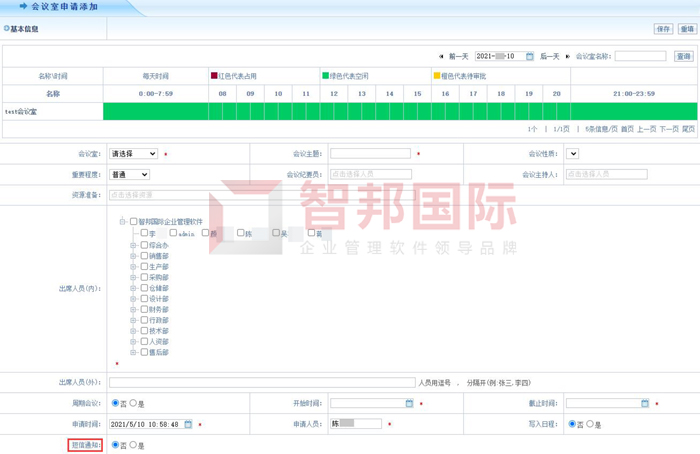This screenshot has width=700, height=454.
Task: Select 是 radio for 周期会议
Action: tap(133, 404)
